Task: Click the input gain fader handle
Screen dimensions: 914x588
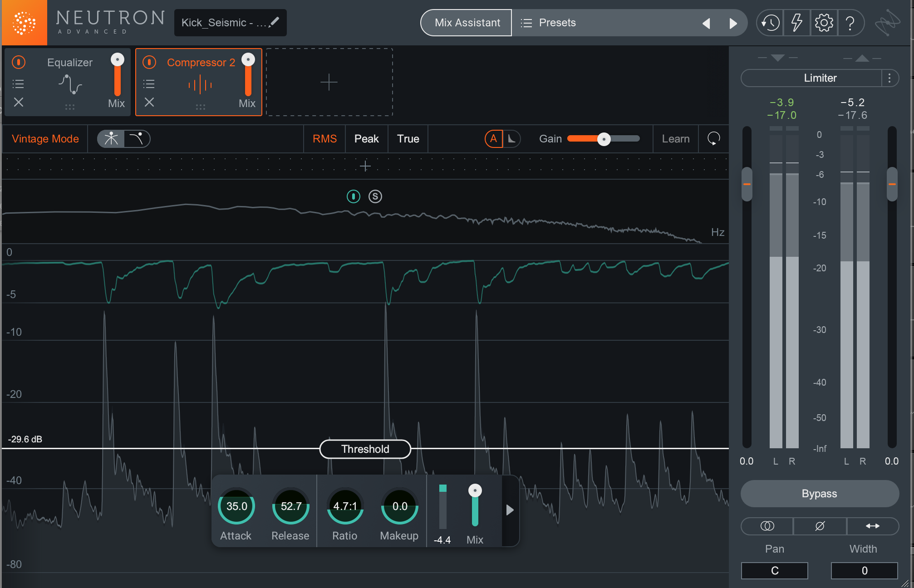Action: (x=747, y=184)
